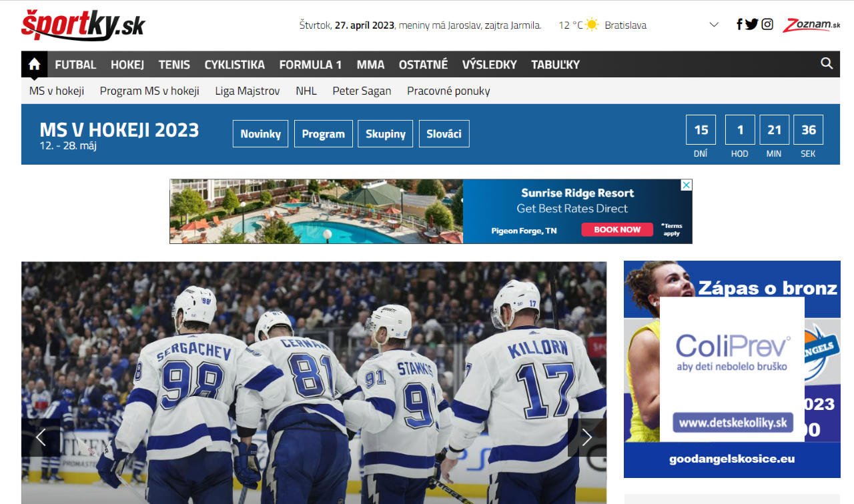Select HOKEJ in the main menu
Image resolution: width=854 pixels, height=504 pixels.
pos(127,65)
